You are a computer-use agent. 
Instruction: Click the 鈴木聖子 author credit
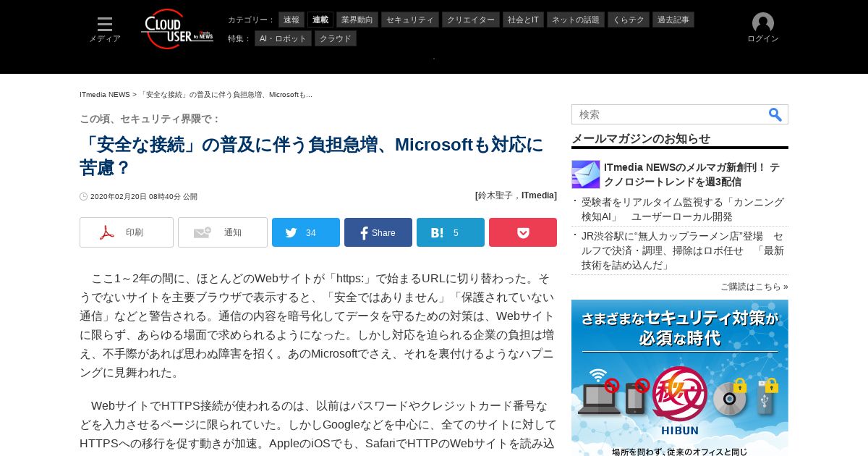point(496,195)
